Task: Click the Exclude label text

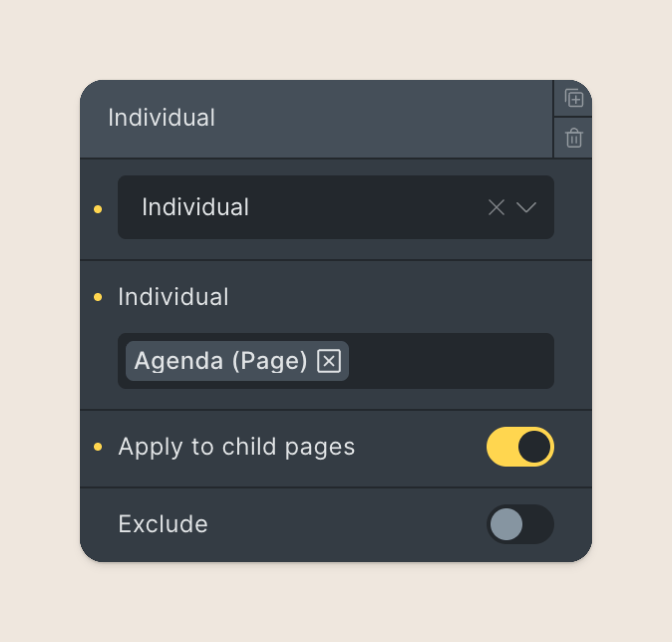Action: pos(163,524)
